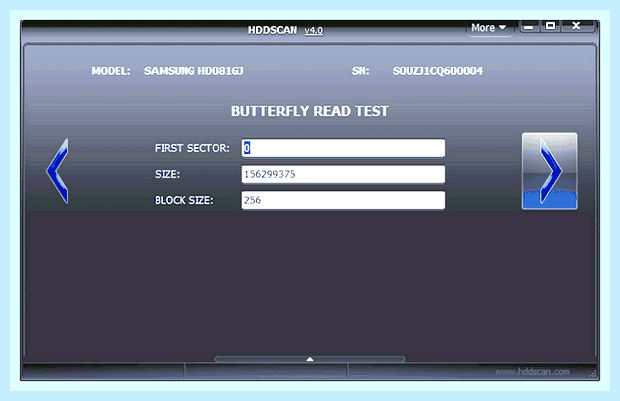620x401 pixels.
Task: Click the First Sector input field
Action: pos(343,148)
